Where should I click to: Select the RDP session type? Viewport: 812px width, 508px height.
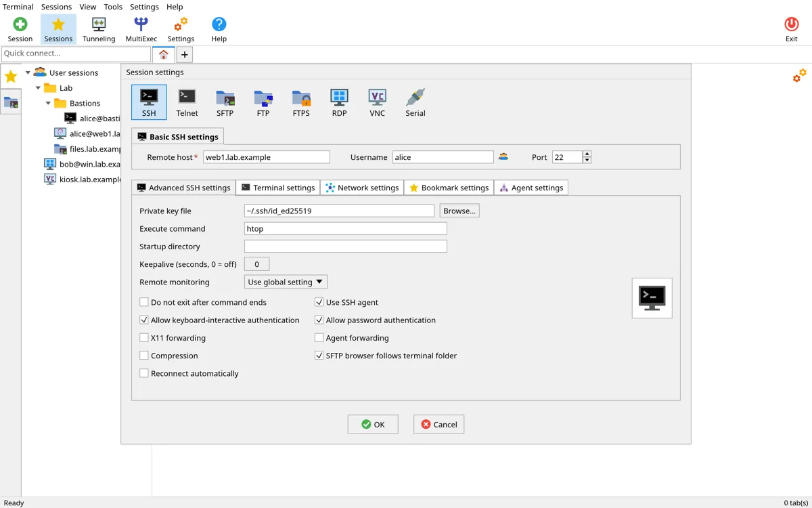(339, 102)
